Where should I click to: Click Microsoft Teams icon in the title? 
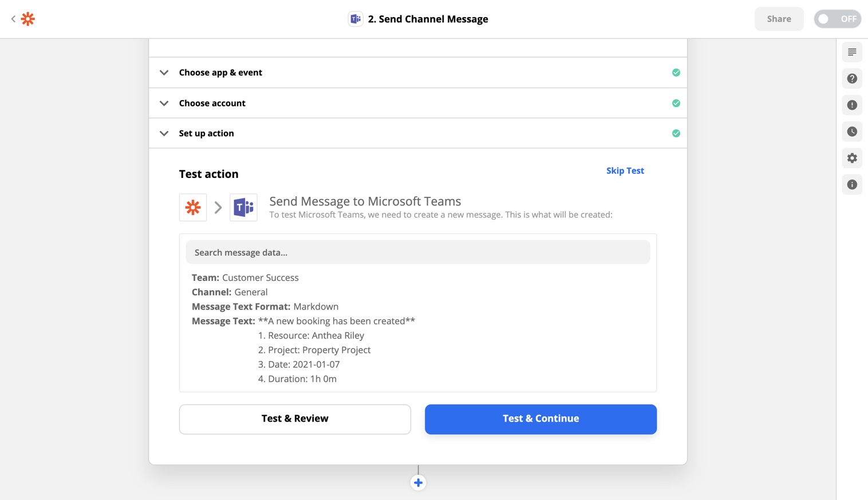[x=356, y=19]
